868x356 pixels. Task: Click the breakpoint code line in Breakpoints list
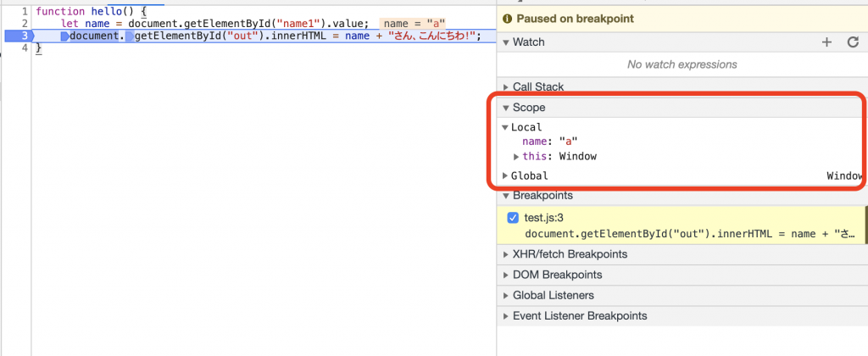coord(690,234)
